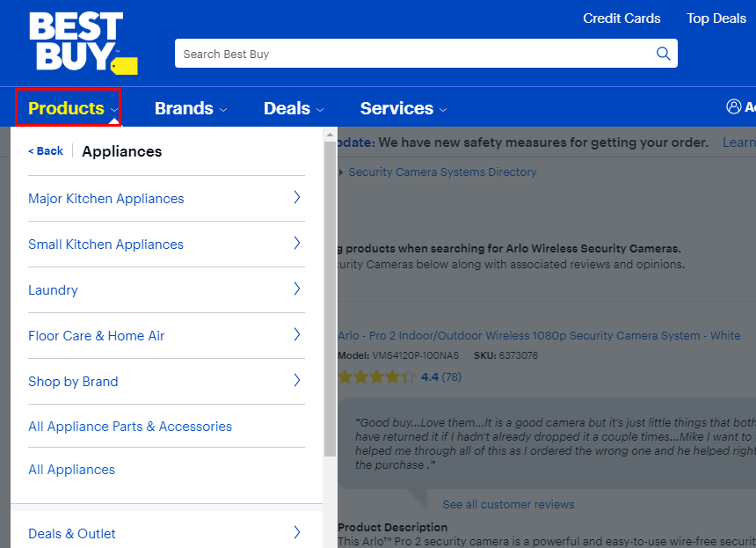This screenshot has height=548, width=756.
Task: Click the SKU: 6373076 text
Action: point(505,355)
